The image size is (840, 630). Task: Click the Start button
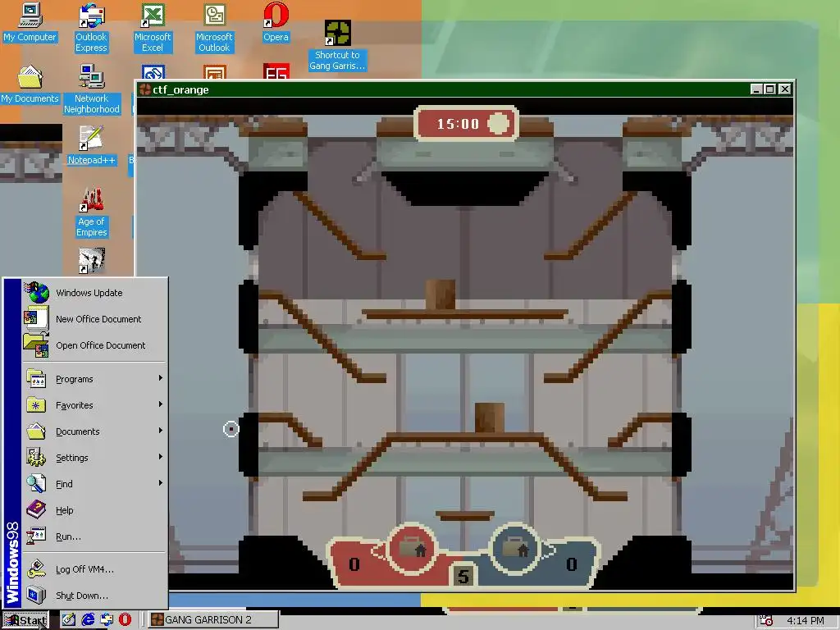(x=25, y=620)
